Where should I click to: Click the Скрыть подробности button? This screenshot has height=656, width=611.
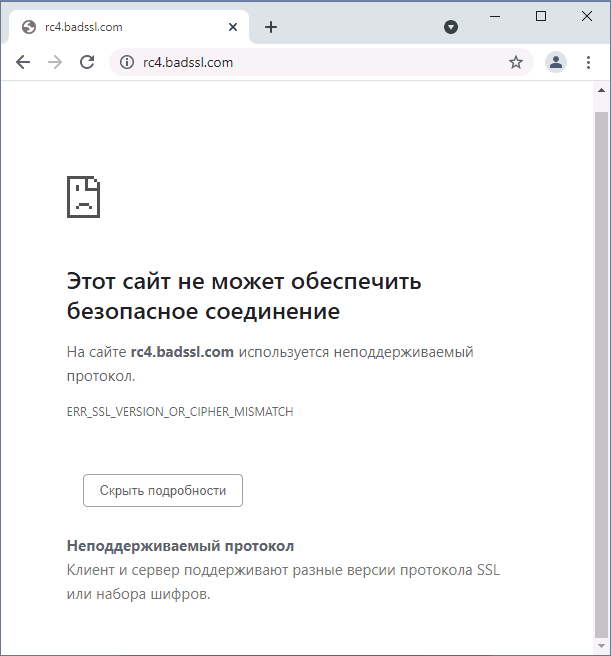coord(163,490)
